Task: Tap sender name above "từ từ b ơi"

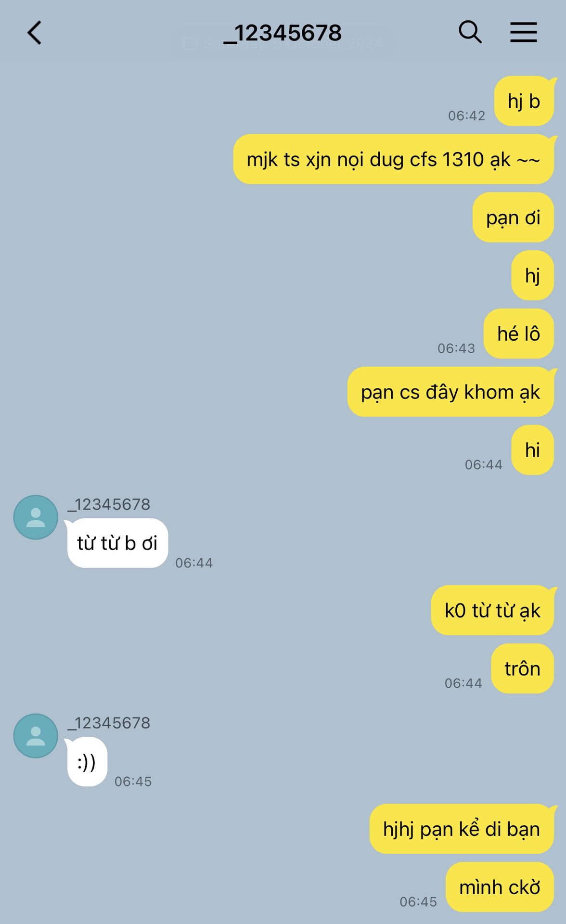Action: point(109,504)
